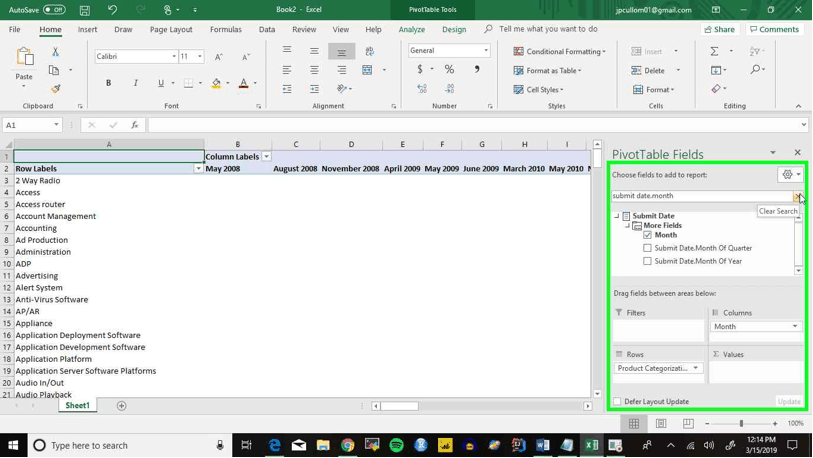Switch to the Data ribbon tab
The width and height of the screenshot is (813, 458).
pyautogui.click(x=267, y=30)
